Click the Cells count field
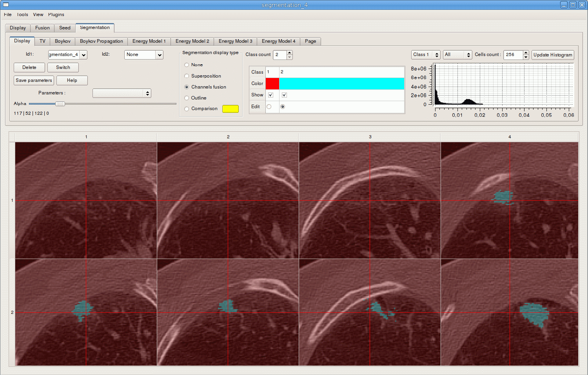This screenshot has height=375, width=588. (x=513, y=55)
